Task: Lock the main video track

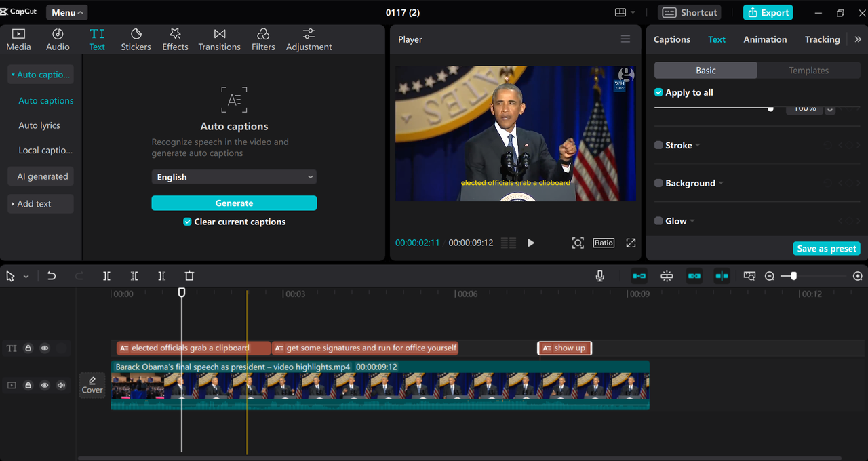Action: click(x=28, y=385)
